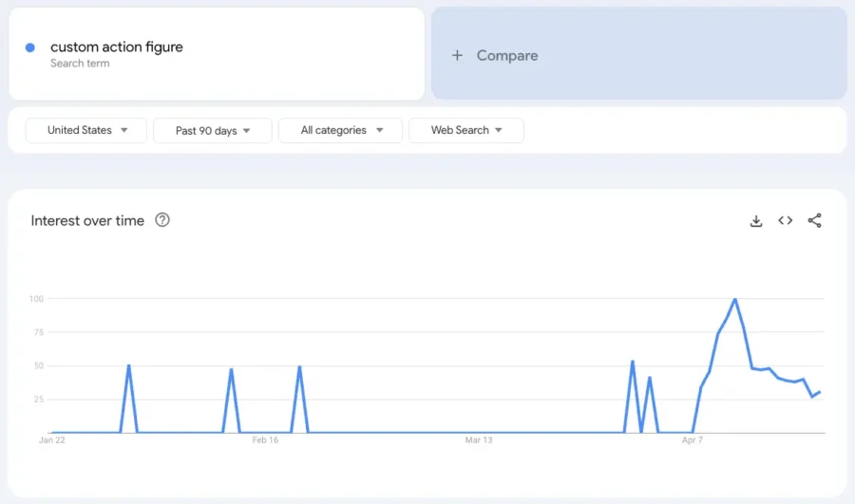Add a comparison term via Compare
Viewport: 855px width, 504px height.
639,53
